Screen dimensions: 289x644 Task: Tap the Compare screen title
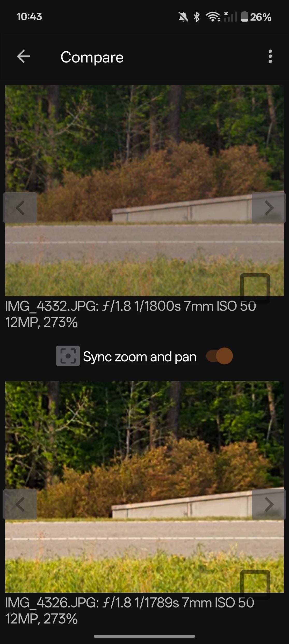coord(92,57)
